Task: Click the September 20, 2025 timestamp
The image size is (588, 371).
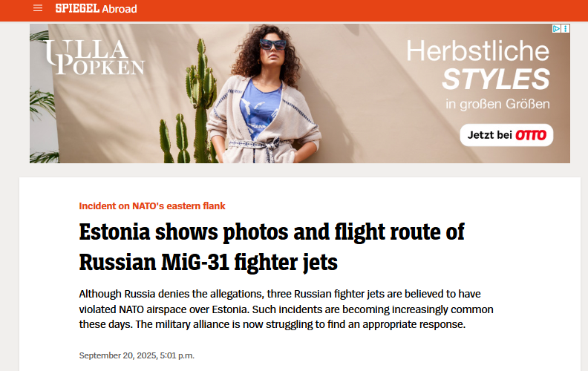Action: pyautogui.click(x=137, y=355)
